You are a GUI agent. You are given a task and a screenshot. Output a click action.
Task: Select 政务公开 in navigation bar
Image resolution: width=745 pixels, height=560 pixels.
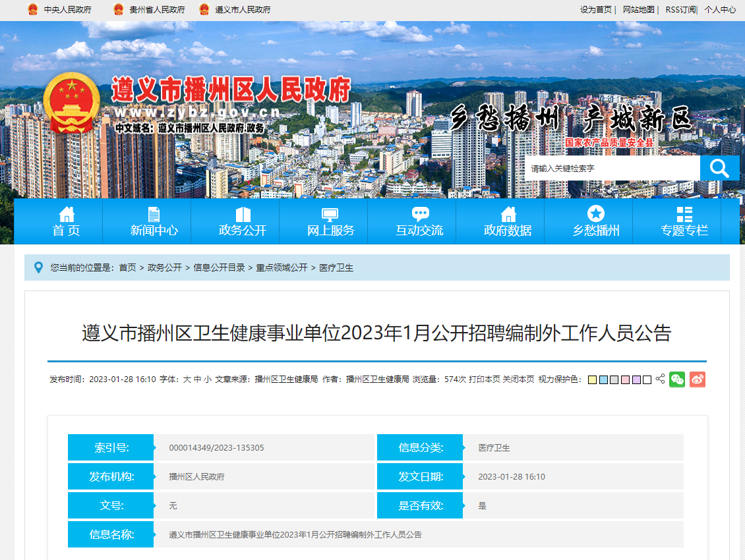point(243,230)
